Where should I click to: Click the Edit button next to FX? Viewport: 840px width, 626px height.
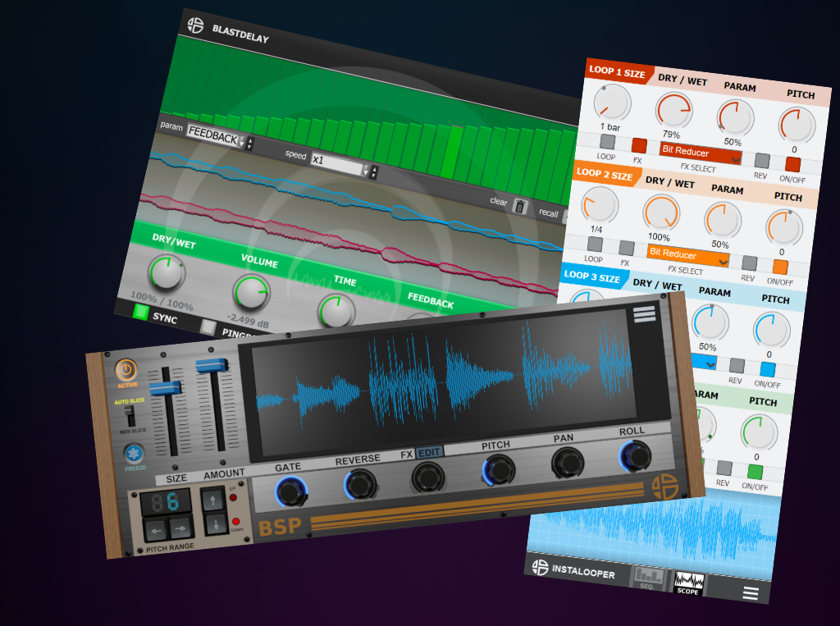(x=429, y=452)
